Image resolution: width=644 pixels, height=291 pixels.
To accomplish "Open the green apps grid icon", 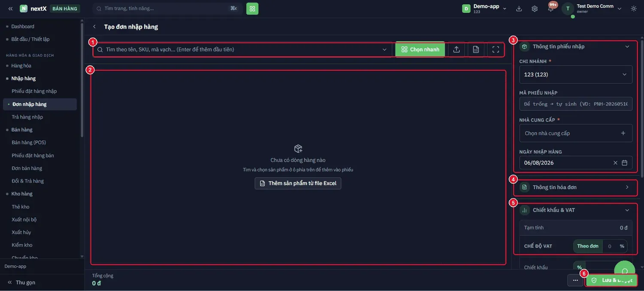I will coord(252,9).
